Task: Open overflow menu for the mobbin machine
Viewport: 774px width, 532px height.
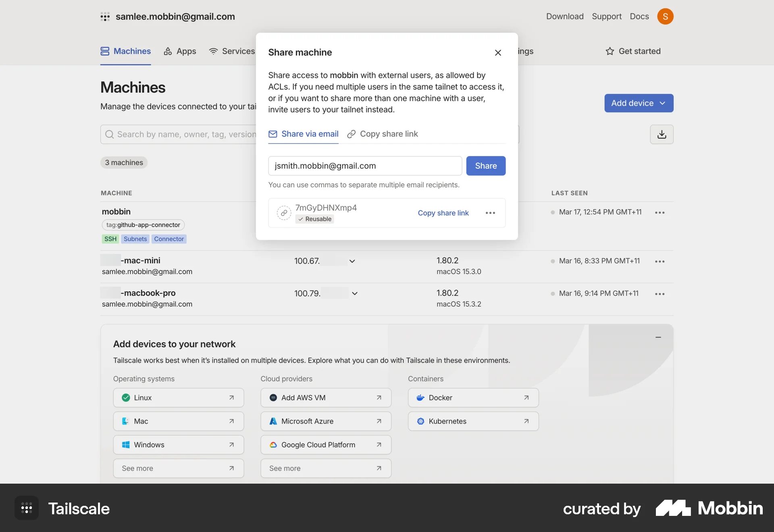Action: [x=660, y=212]
